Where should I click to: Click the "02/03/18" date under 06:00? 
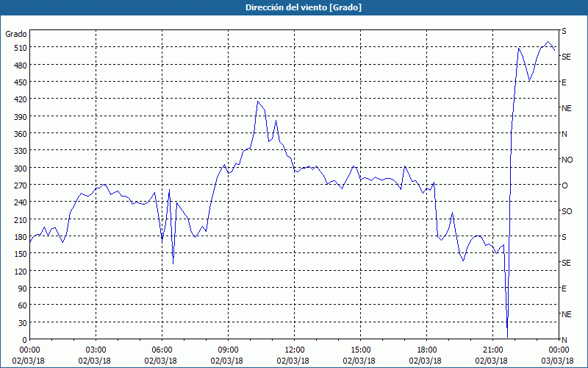pos(160,361)
